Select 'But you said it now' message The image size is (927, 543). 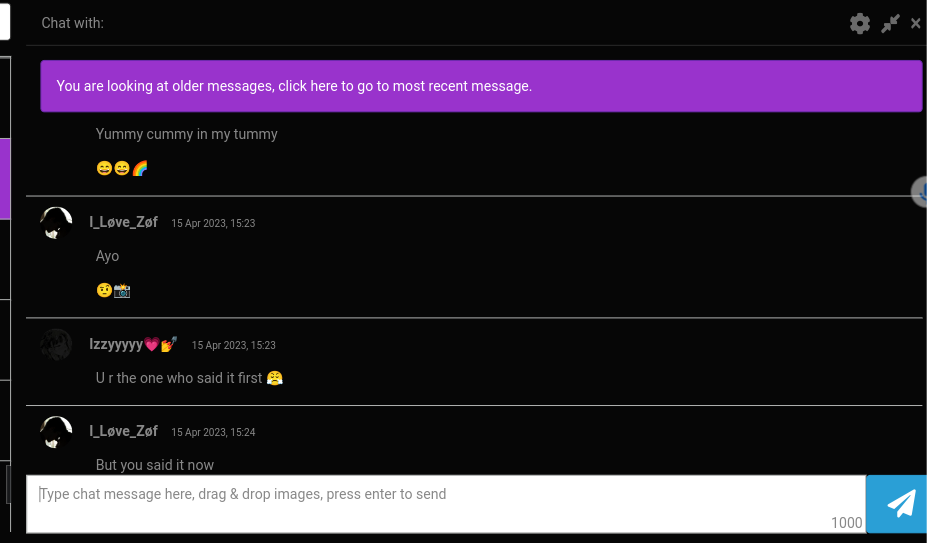click(155, 465)
